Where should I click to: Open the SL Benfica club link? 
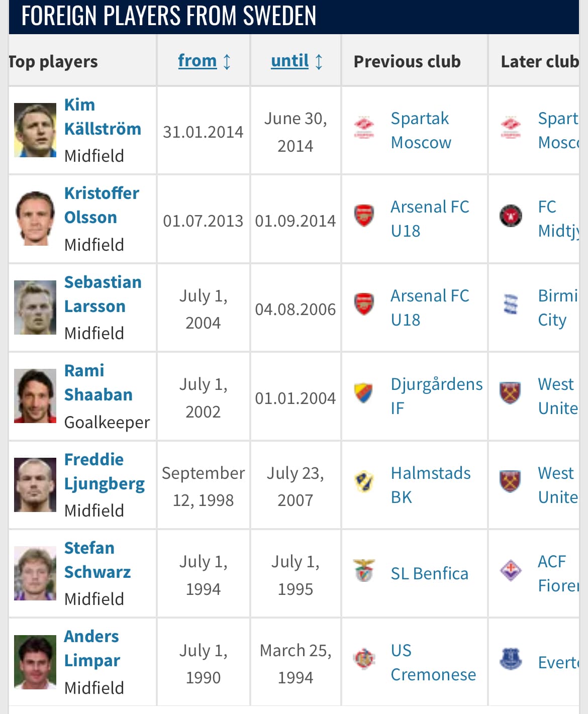[429, 573]
